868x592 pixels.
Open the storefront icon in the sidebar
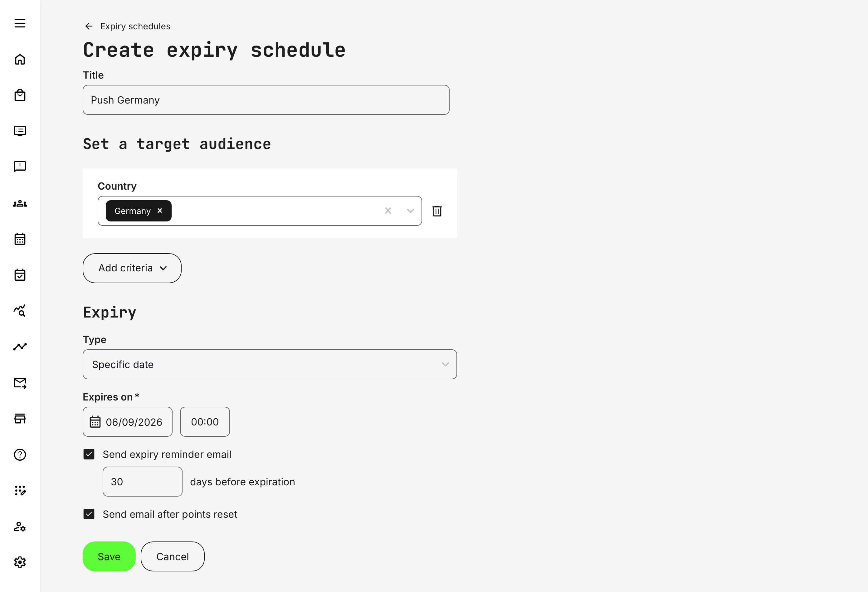coord(20,419)
